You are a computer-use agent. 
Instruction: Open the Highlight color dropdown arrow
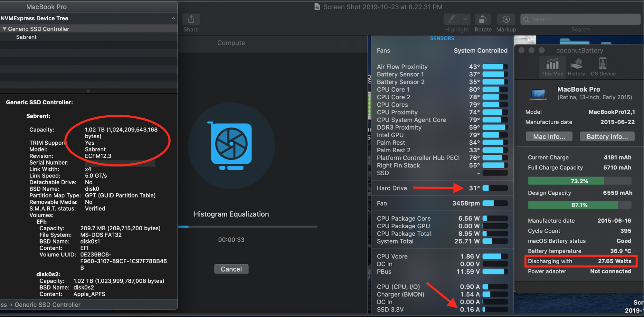(x=465, y=19)
